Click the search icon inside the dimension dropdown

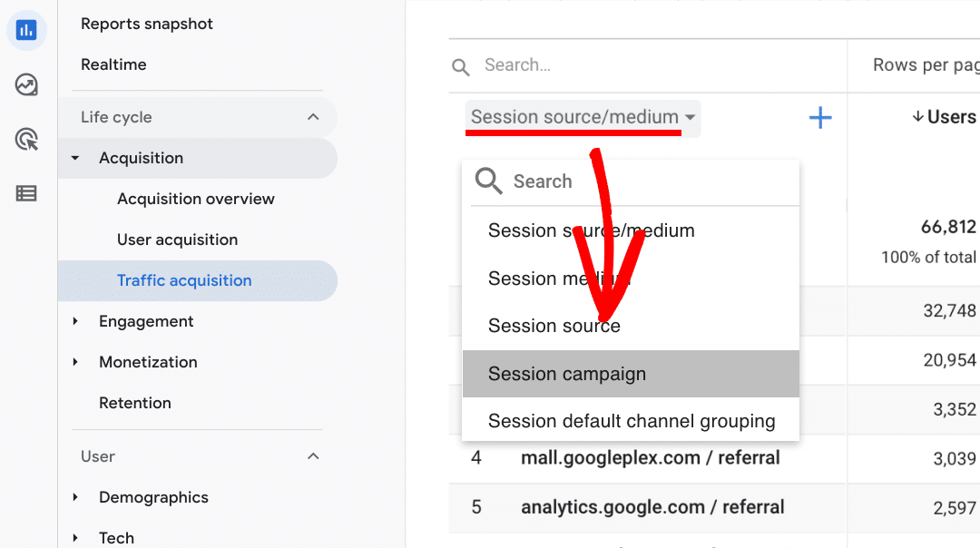pyautogui.click(x=487, y=181)
